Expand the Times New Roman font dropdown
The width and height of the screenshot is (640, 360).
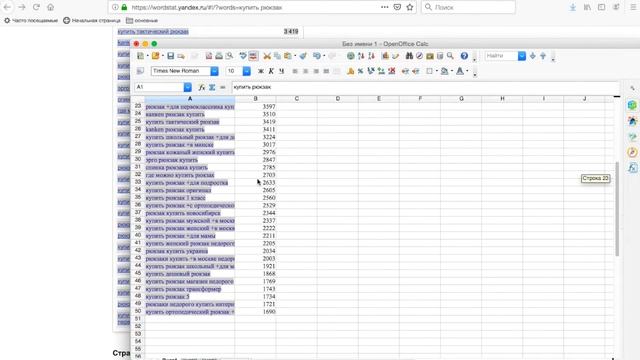point(214,71)
